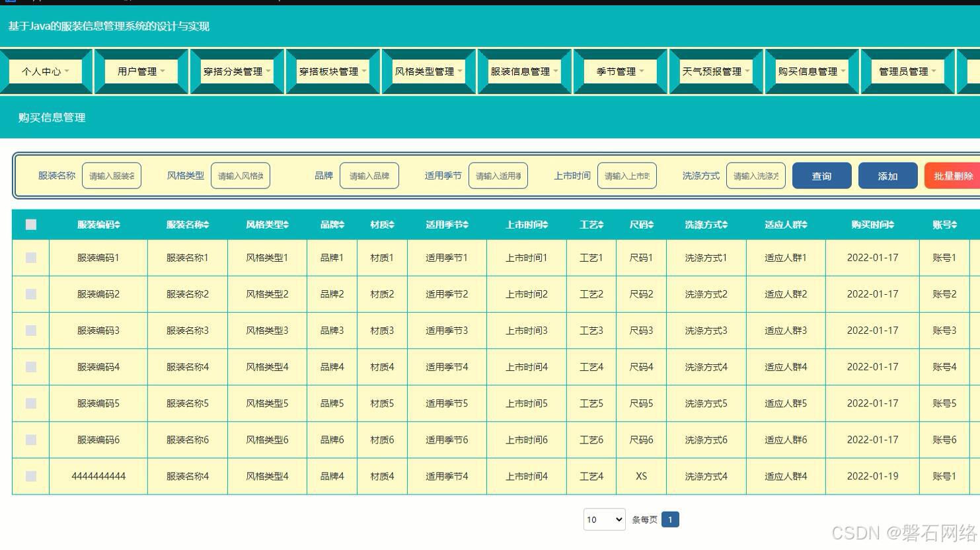Check the row for 服装编码6
The height and width of the screenshot is (550, 980).
[31, 440]
